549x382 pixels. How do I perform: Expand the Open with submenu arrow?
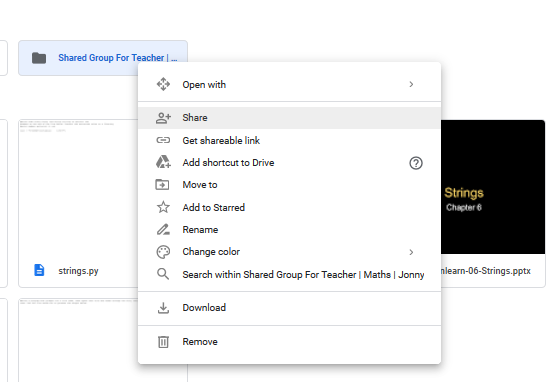(411, 84)
